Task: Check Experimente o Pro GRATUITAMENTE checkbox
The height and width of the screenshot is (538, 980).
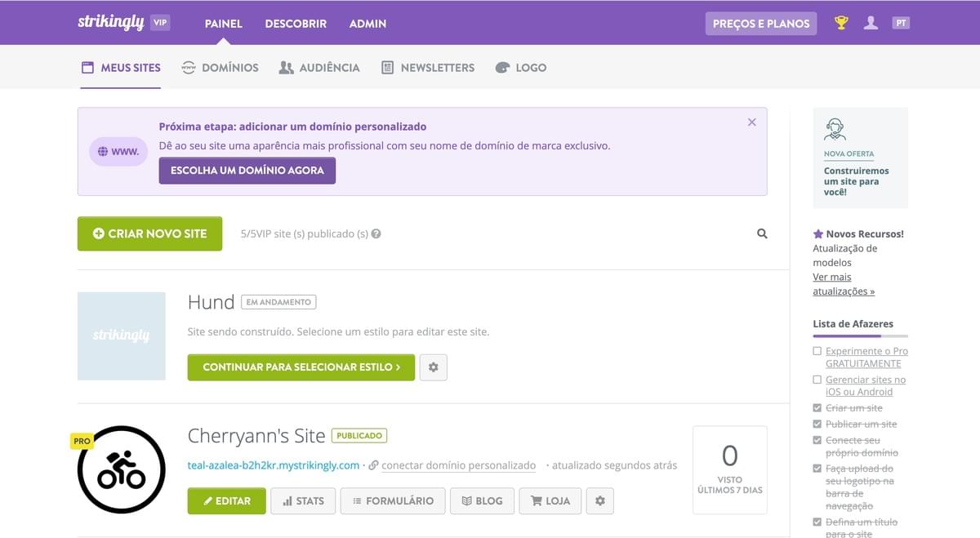Action: coord(817,351)
